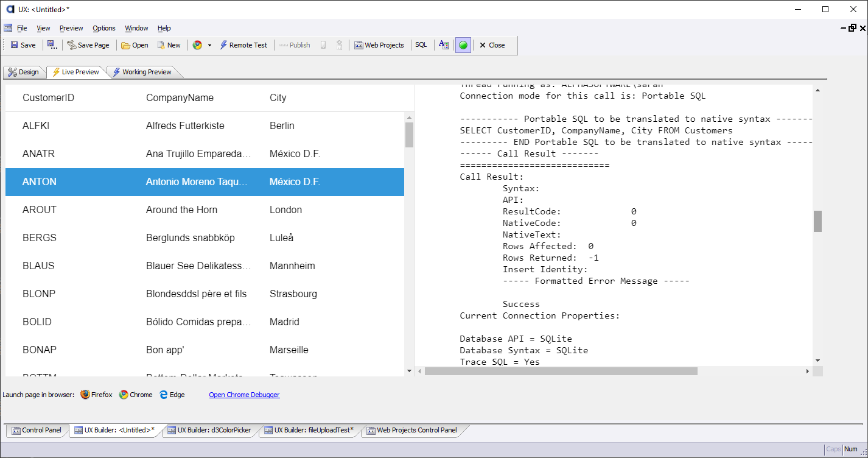This screenshot has height=458, width=868.
Task: Click the SQL trace scrollbar down arrow
Action: [817, 361]
